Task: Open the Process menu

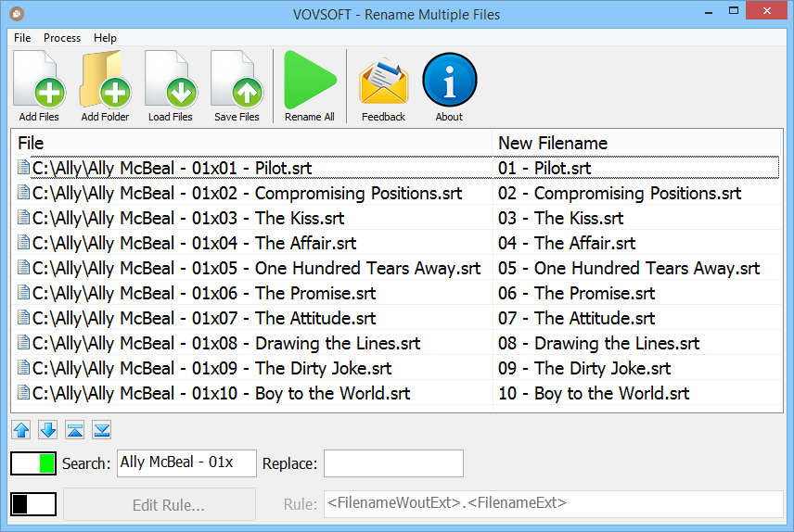Action: tap(62, 38)
